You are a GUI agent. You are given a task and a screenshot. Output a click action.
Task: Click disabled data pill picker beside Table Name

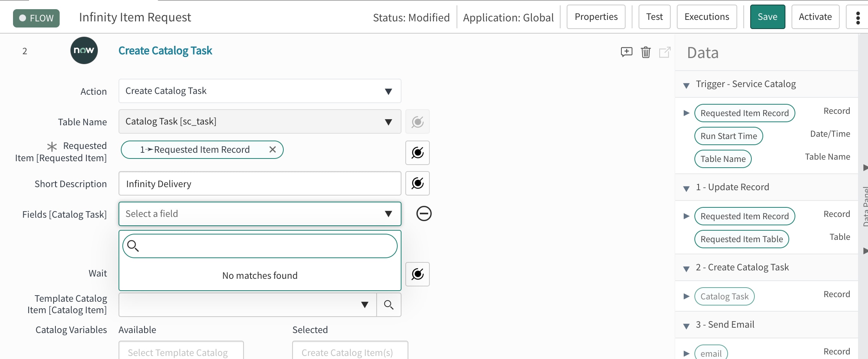click(x=418, y=121)
